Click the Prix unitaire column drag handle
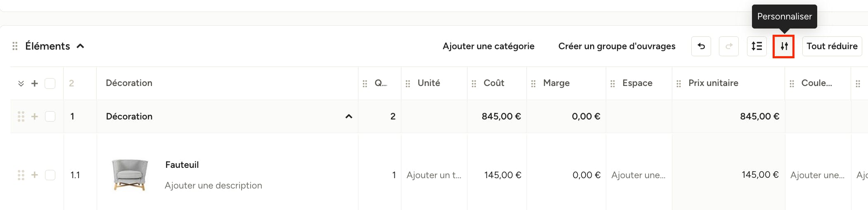This screenshot has height=210, width=868. point(678,84)
